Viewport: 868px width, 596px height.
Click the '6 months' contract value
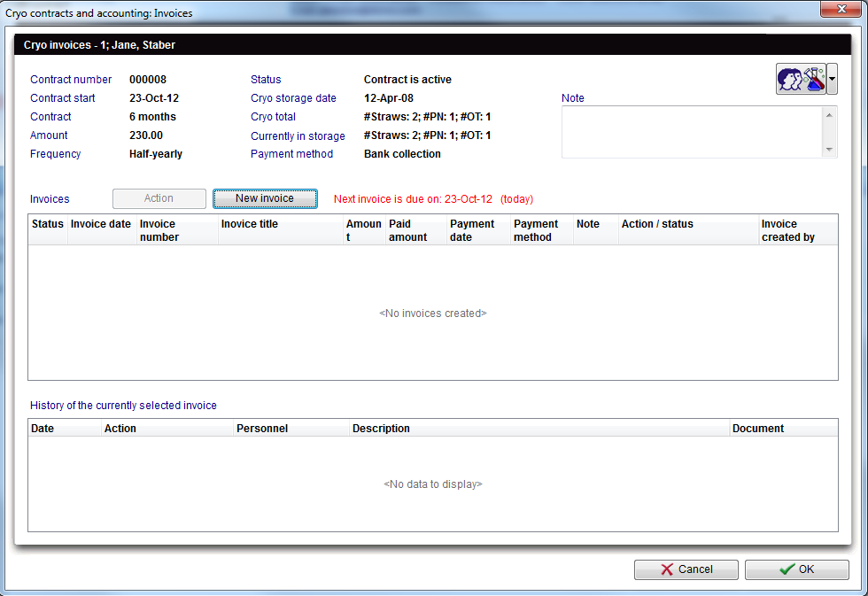(152, 117)
